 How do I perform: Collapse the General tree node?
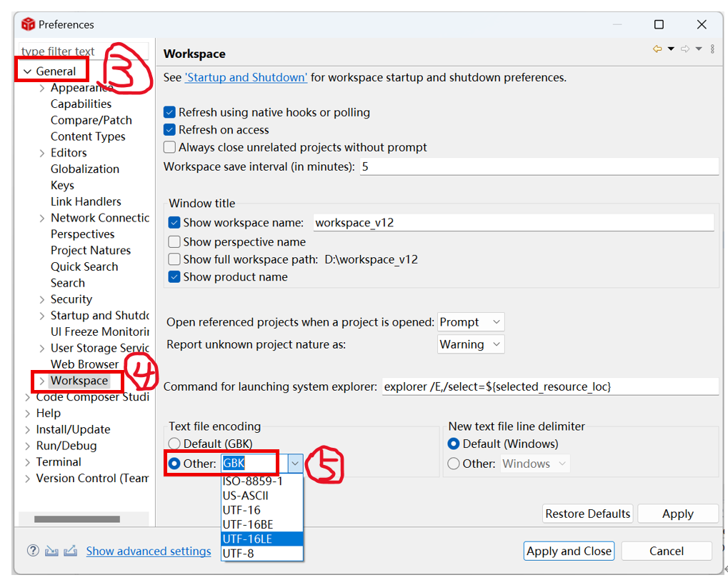[28, 71]
